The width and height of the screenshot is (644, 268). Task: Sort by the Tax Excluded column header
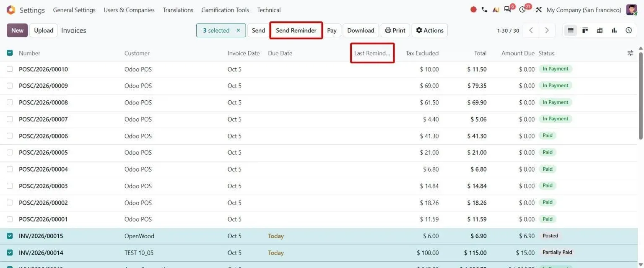coord(422,53)
